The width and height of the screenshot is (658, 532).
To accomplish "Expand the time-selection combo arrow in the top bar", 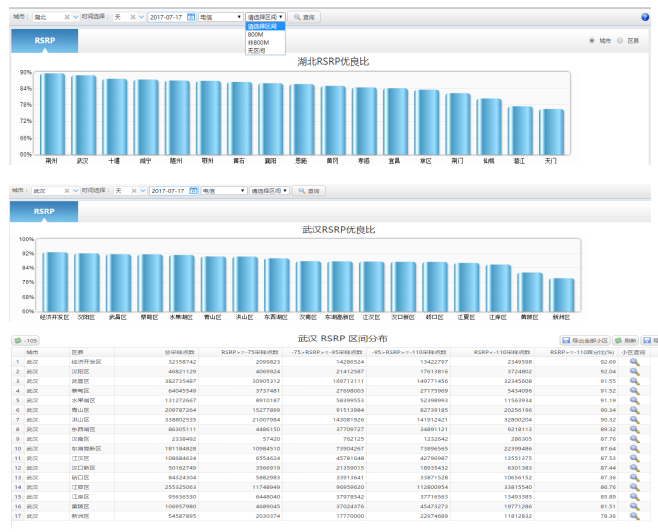I will 141,17.
